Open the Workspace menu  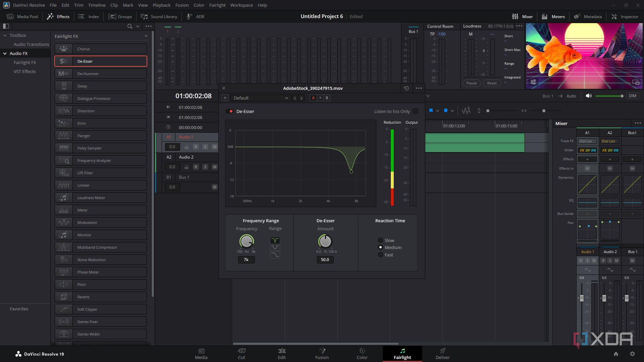tap(241, 5)
